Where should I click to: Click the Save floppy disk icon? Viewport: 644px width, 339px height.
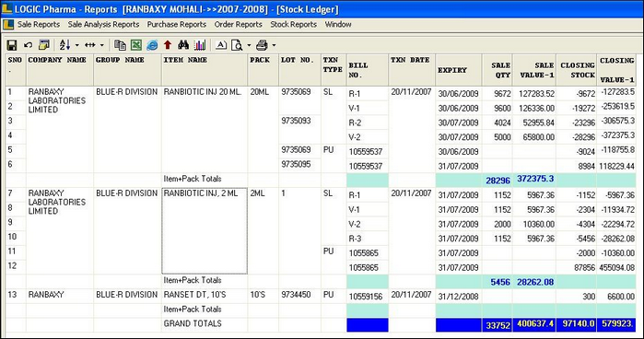(12, 45)
